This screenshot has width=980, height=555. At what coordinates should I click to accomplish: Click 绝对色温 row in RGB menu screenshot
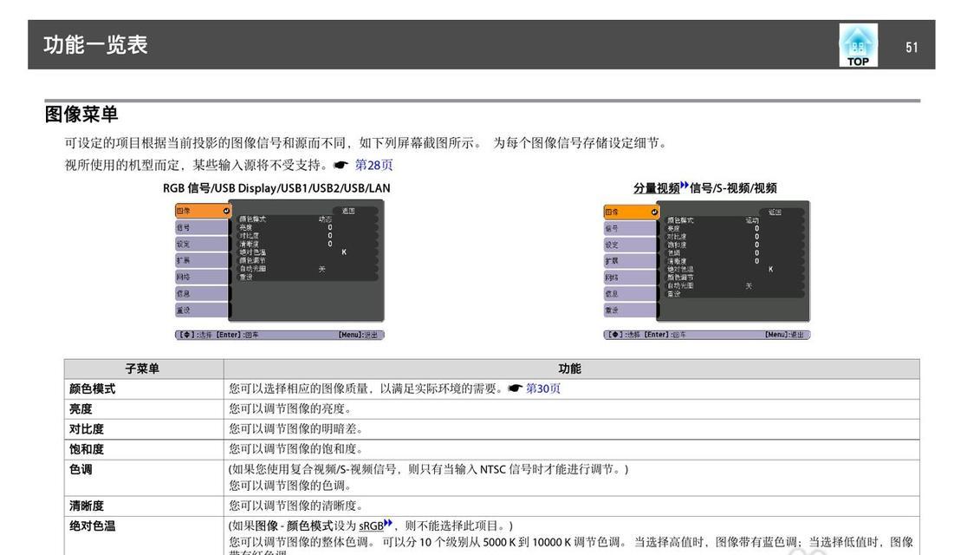click(x=306, y=251)
